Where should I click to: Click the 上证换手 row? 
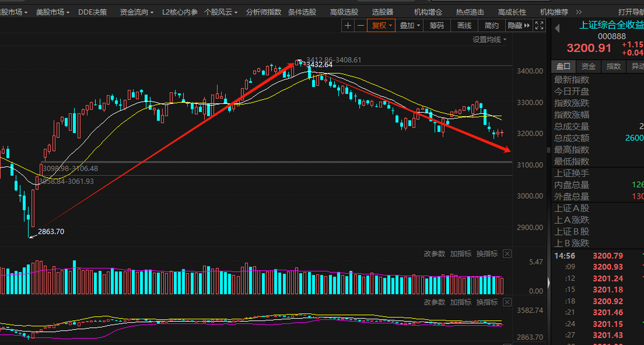click(598, 173)
